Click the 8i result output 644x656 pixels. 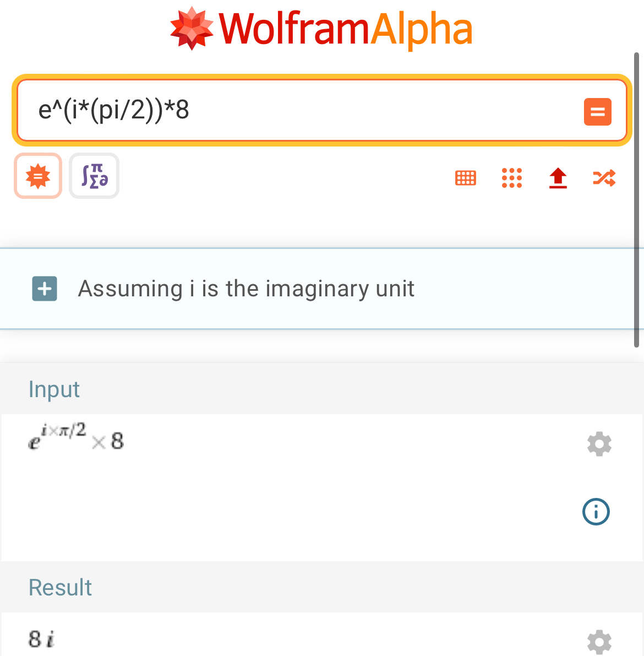click(41, 639)
